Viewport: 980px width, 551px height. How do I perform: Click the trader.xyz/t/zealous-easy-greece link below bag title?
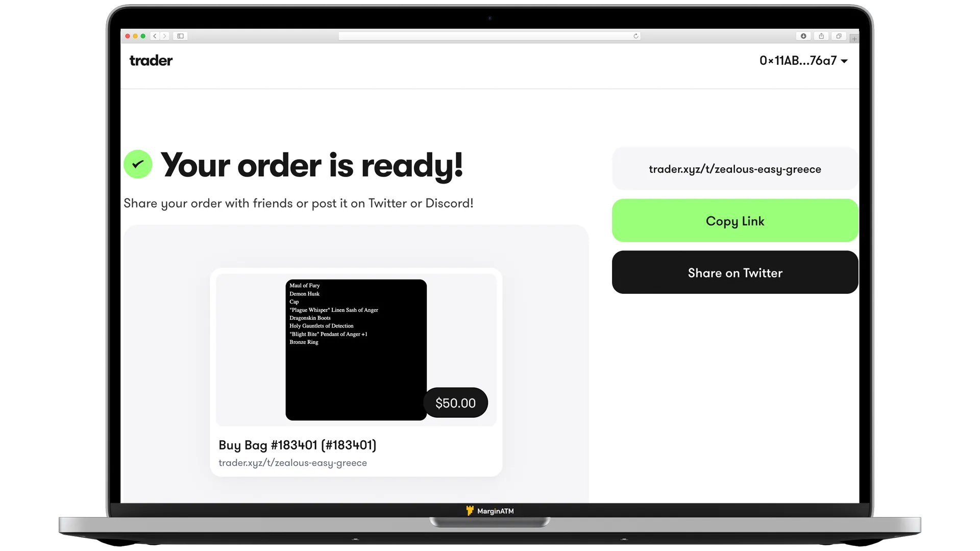(293, 463)
